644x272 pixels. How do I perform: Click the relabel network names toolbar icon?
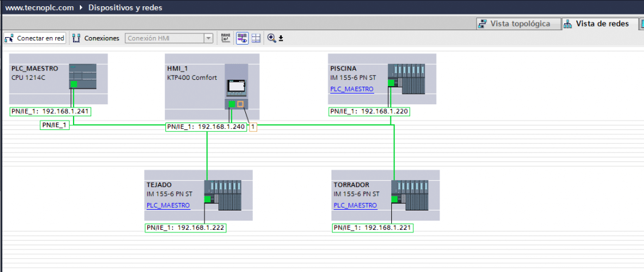[x=226, y=38]
